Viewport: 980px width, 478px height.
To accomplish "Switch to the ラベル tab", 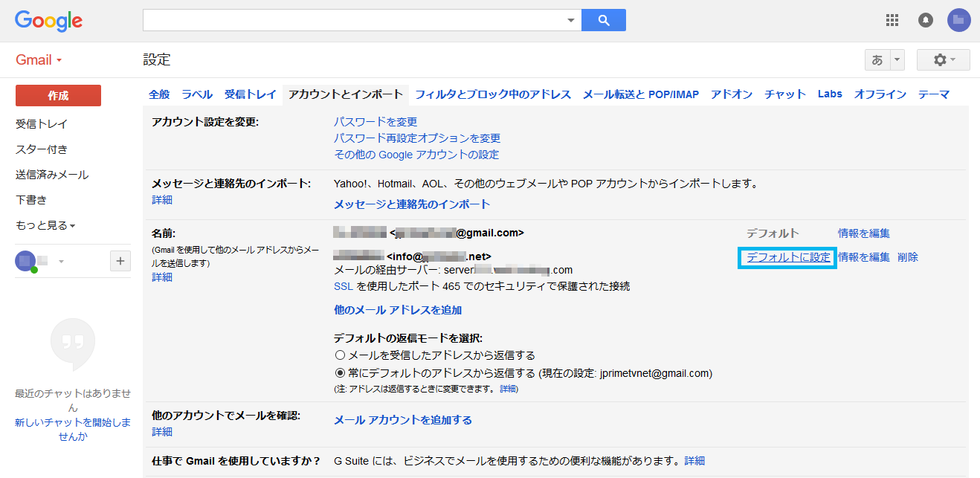I will point(197,94).
